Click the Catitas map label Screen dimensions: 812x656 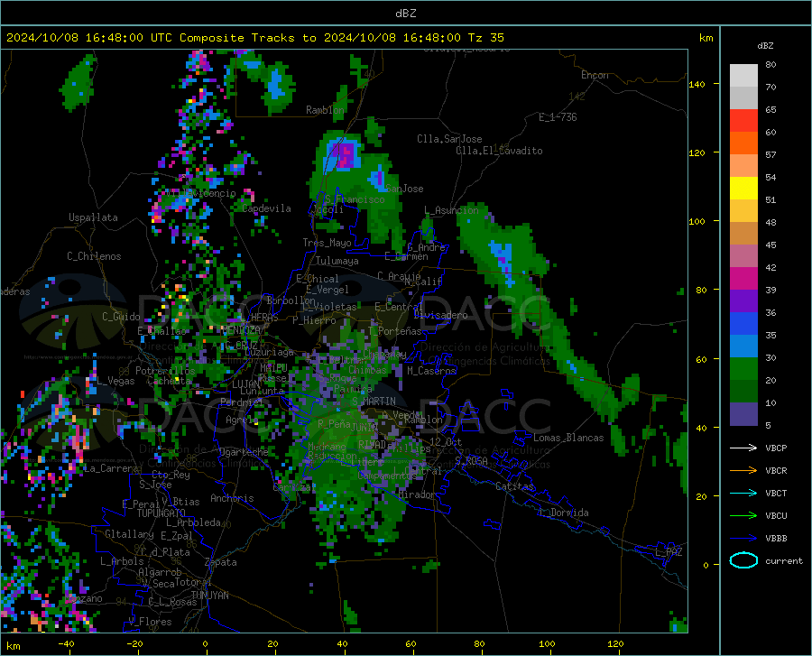tap(514, 486)
